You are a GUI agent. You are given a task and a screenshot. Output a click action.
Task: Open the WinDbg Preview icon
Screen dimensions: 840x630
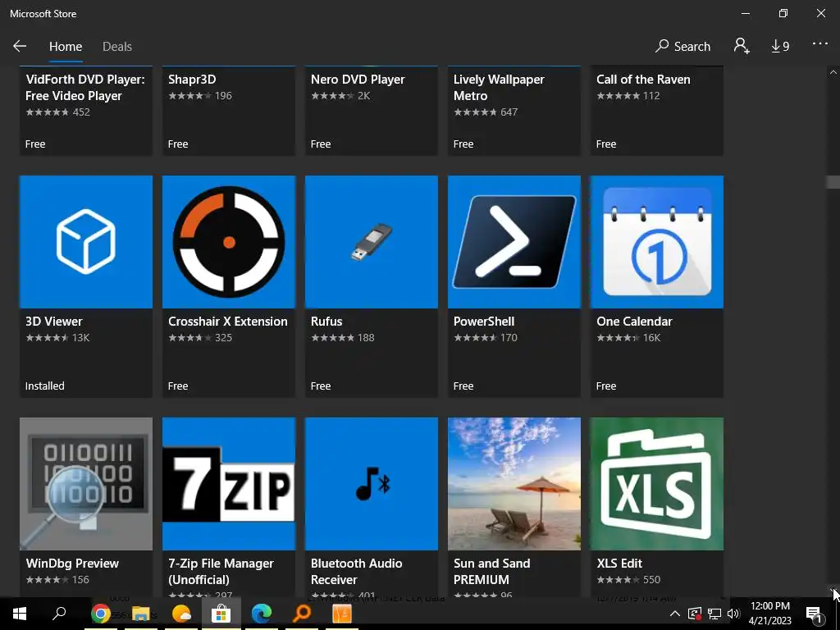85,484
